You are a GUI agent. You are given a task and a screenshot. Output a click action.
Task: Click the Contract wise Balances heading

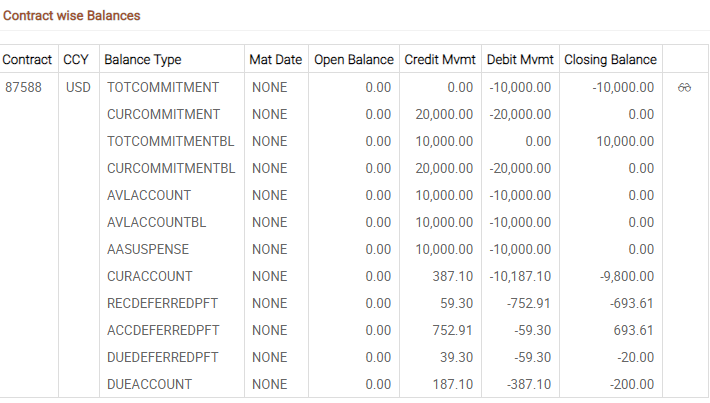point(72,16)
